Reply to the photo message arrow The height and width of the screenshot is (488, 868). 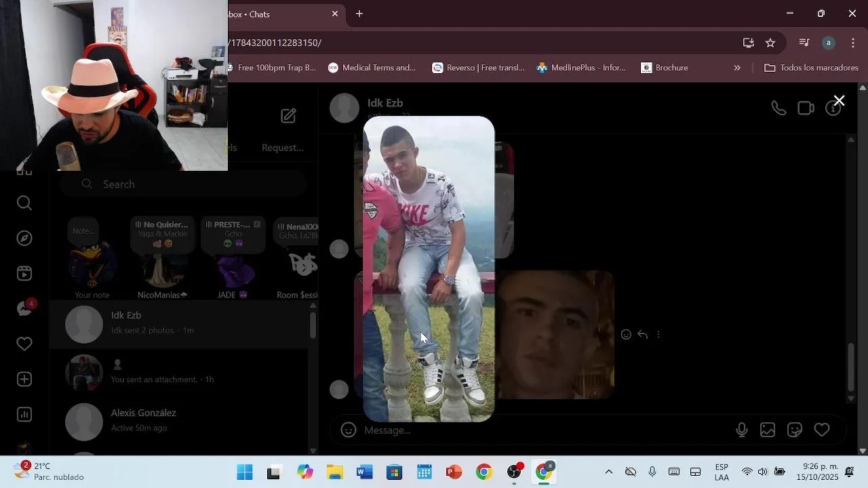coord(642,334)
